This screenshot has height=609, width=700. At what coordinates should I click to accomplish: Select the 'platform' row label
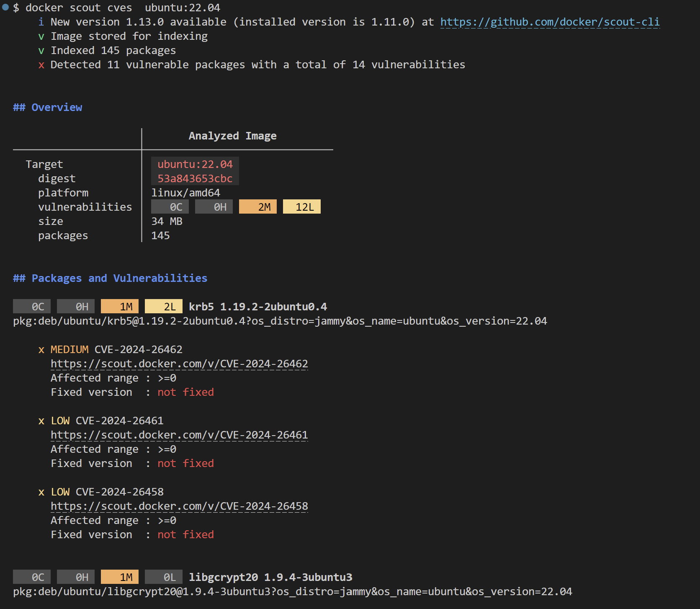(63, 193)
